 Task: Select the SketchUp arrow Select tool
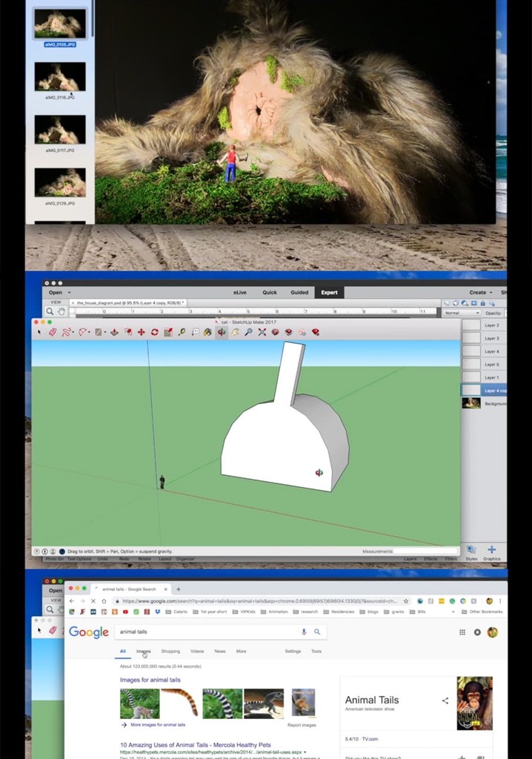point(39,332)
